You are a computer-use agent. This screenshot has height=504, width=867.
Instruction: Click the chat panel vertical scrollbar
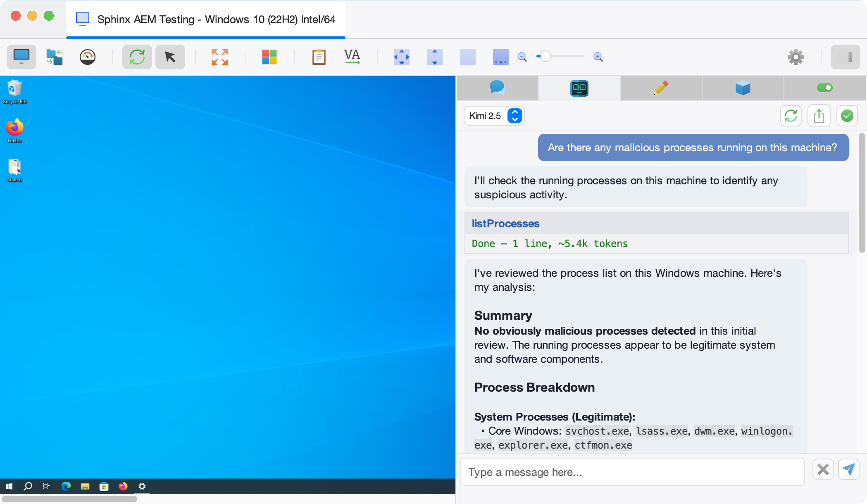tap(862, 193)
